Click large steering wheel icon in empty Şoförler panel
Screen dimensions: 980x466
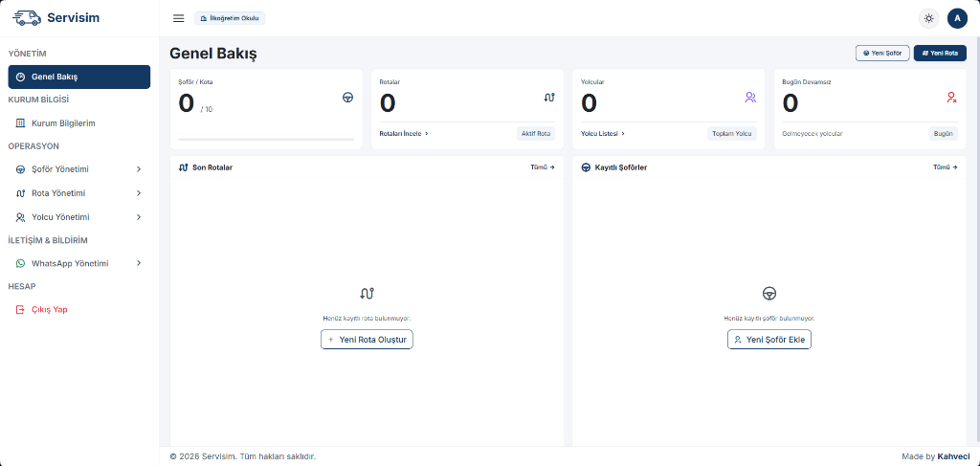[769, 293]
